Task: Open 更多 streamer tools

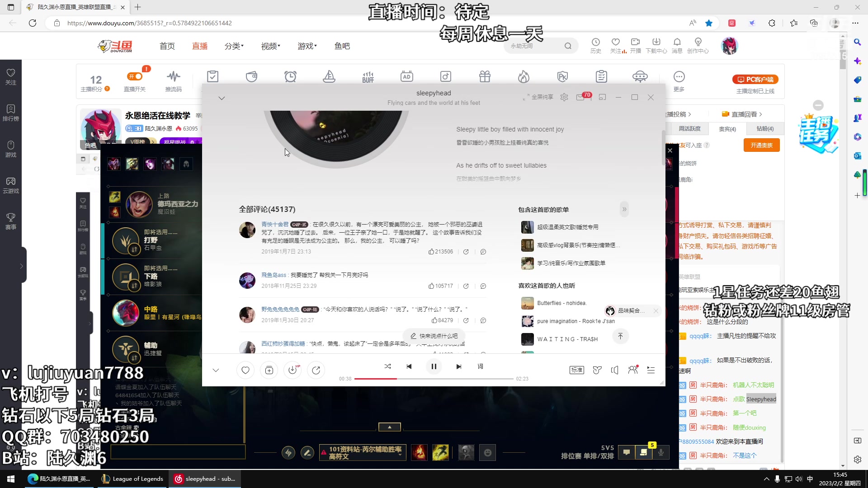Action: pos(679,81)
